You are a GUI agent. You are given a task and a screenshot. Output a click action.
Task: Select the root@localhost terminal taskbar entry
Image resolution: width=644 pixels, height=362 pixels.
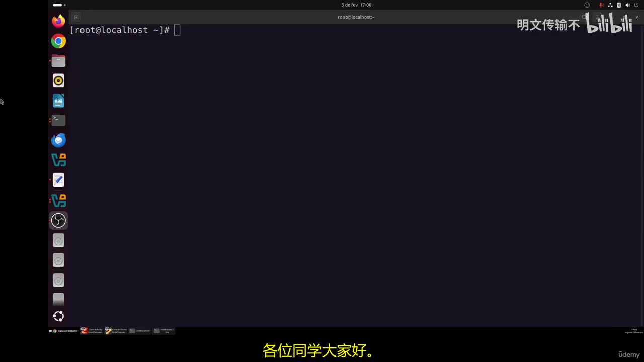[140, 331]
